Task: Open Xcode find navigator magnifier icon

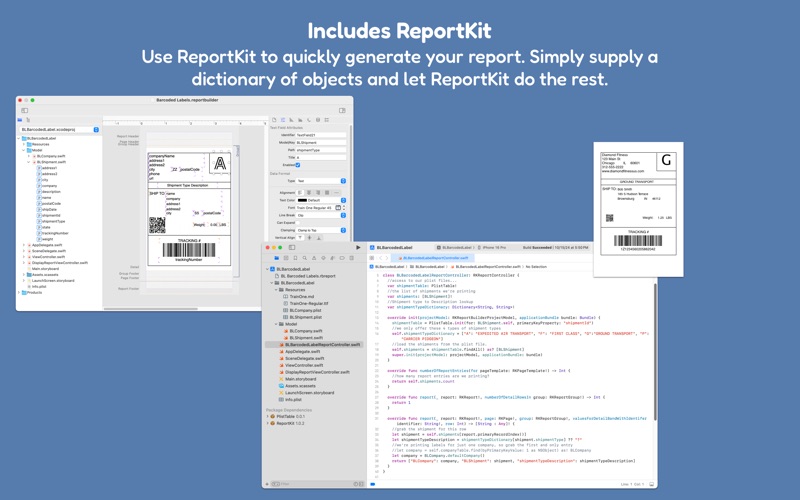Action: coord(305,258)
